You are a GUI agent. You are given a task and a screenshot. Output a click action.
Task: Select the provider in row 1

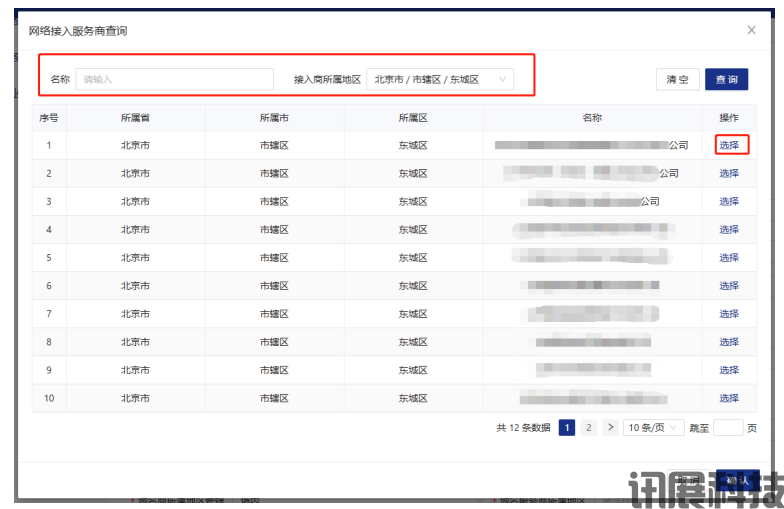[x=729, y=145]
